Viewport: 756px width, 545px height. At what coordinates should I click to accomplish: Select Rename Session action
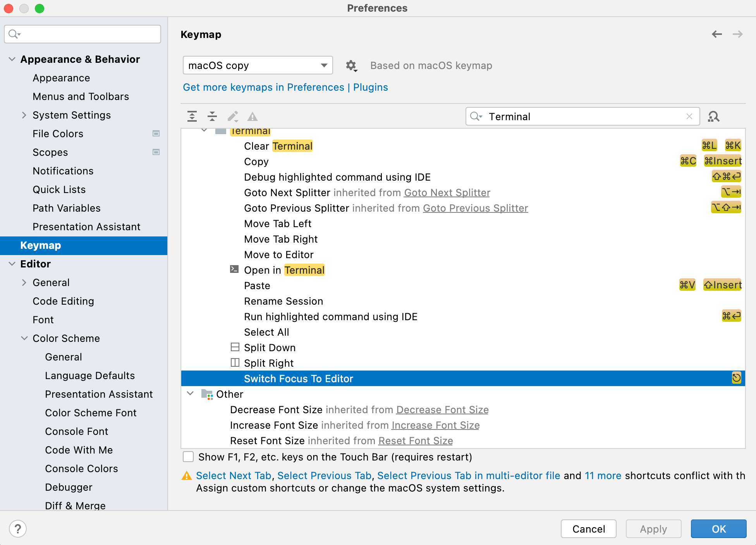tap(463, 301)
